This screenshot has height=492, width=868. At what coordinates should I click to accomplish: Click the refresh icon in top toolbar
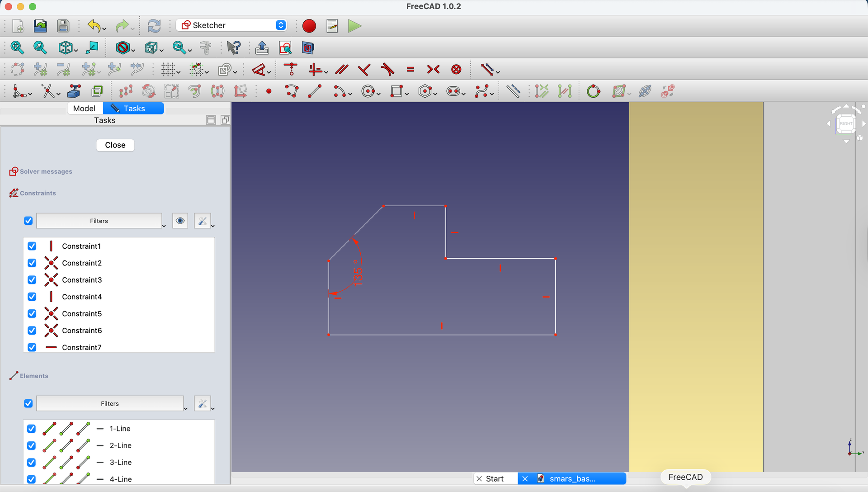[154, 26]
